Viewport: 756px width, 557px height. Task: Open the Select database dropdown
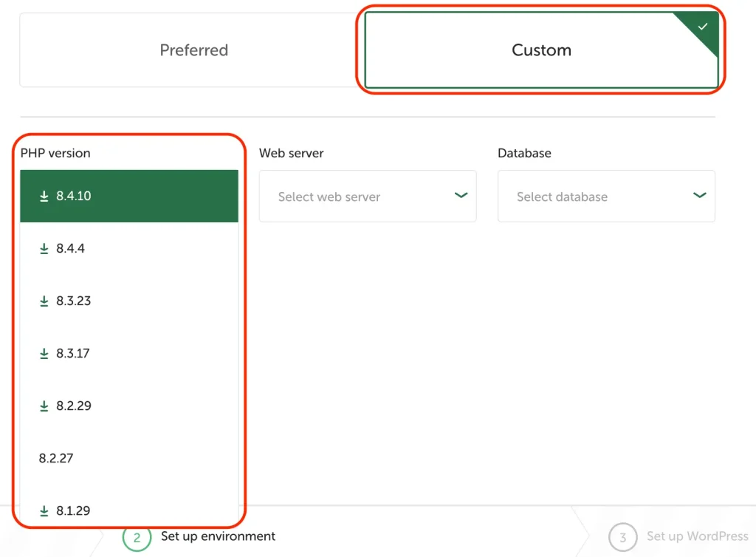click(605, 197)
